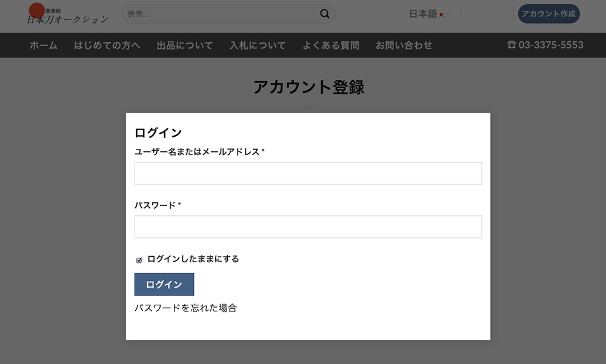Click the パスワードを忘れた場合 link

[185, 308]
